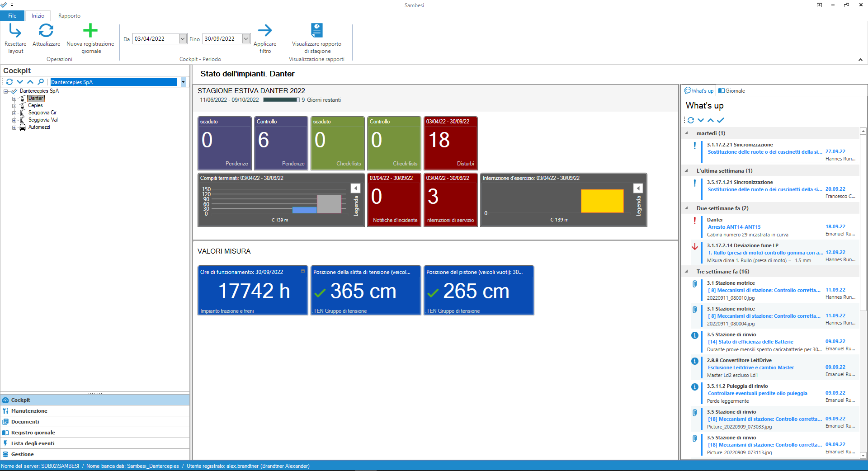The height and width of the screenshot is (471, 868).
Task: Open the Da date dropdown
Action: pyautogui.click(x=183, y=39)
